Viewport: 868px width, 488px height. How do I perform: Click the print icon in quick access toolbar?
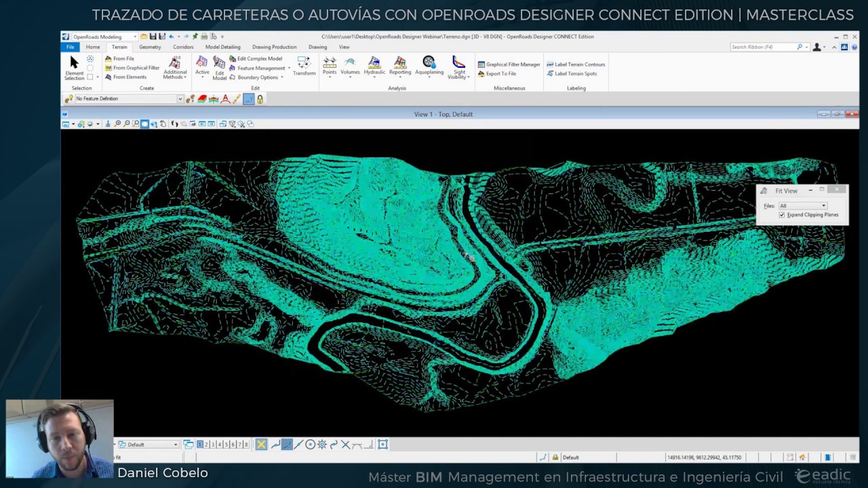click(204, 37)
